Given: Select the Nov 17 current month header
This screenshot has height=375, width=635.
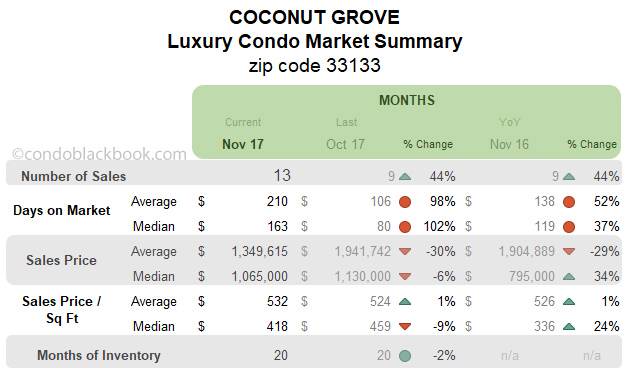Looking at the screenshot, I should coord(243,144).
